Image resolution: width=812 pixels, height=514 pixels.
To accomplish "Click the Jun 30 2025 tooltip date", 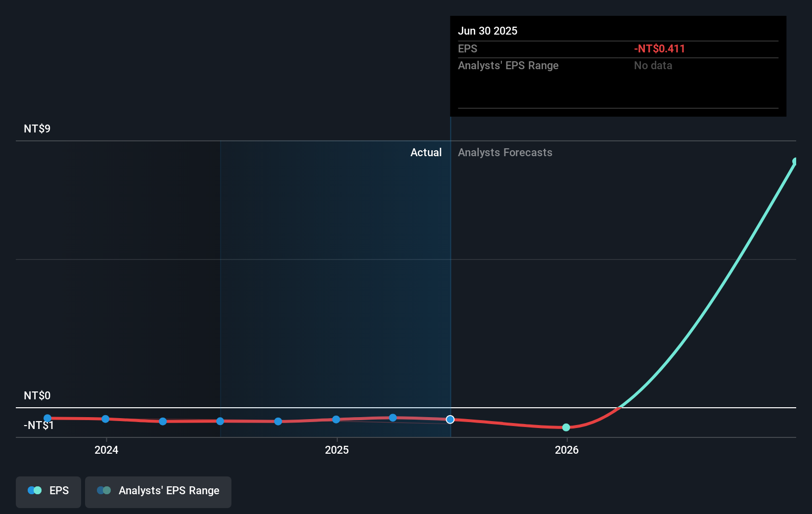I will 488,31.
